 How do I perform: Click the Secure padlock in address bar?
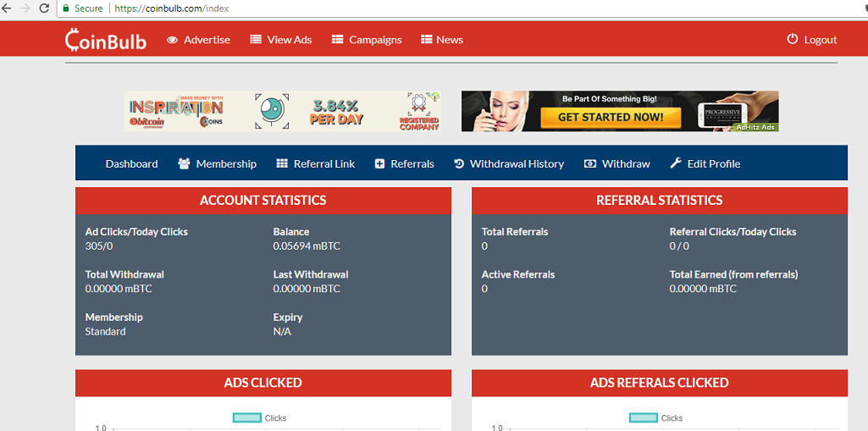pyautogui.click(x=66, y=8)
